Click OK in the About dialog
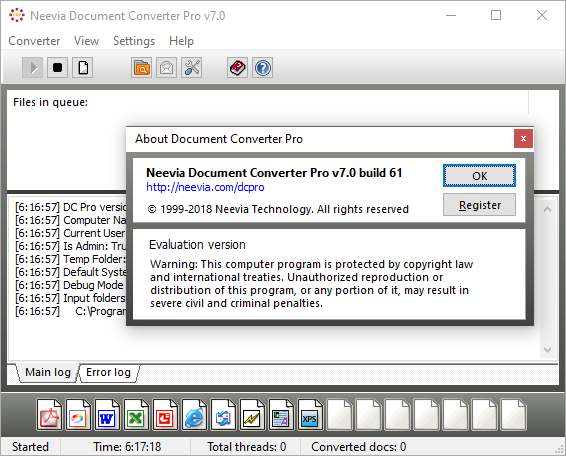The width and height of the screenshot is (566, 456). click(x=479, y=176)
